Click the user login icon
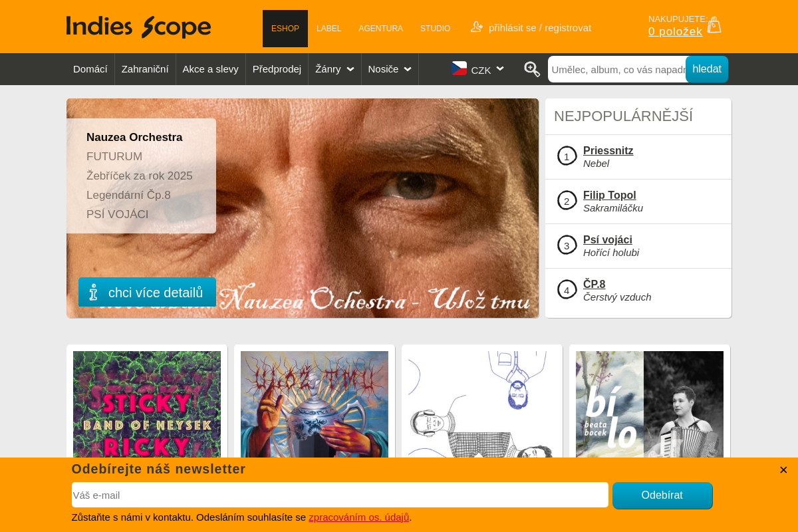The width and height of the screenshot is (798, 532). [x=476, y=27]
